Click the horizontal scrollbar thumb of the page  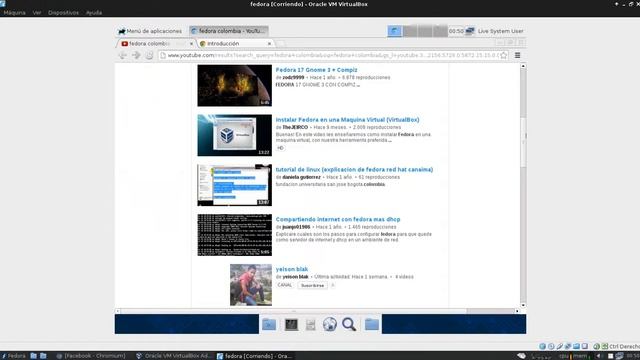coord(293,311)
